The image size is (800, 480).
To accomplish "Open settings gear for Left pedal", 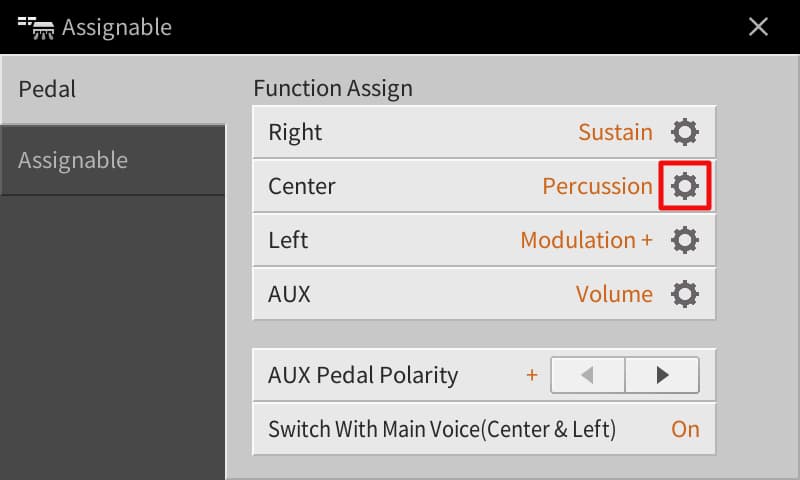I will coord(684,240).
